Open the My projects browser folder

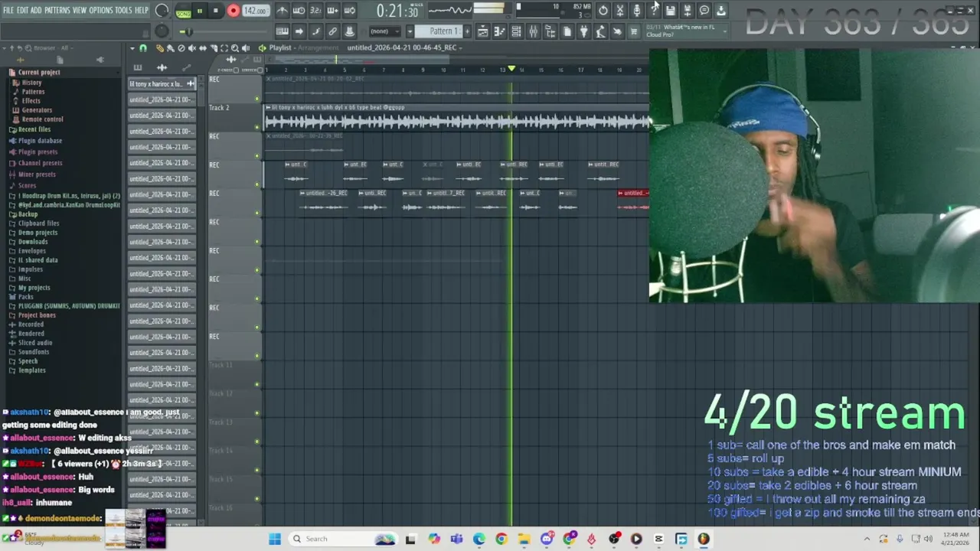[34, 288]
